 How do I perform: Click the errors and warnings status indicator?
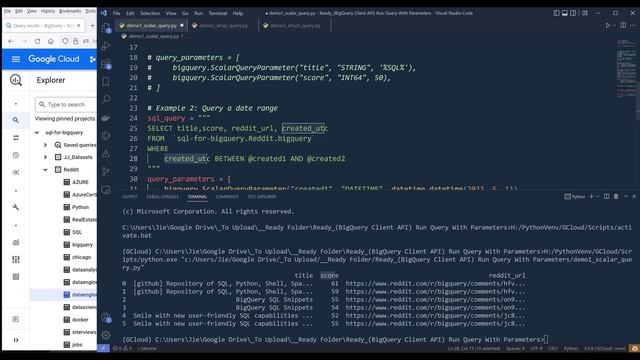(122, 349)
